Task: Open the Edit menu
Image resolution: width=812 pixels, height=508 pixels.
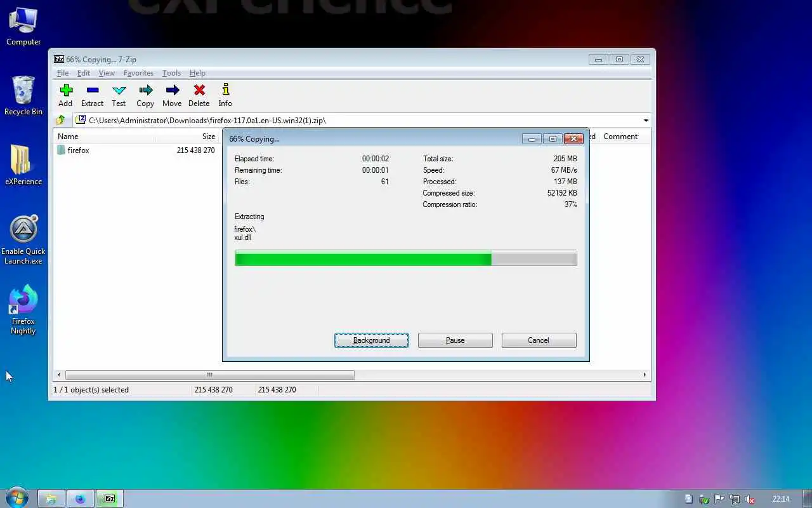Action: (x=84, y=73)
